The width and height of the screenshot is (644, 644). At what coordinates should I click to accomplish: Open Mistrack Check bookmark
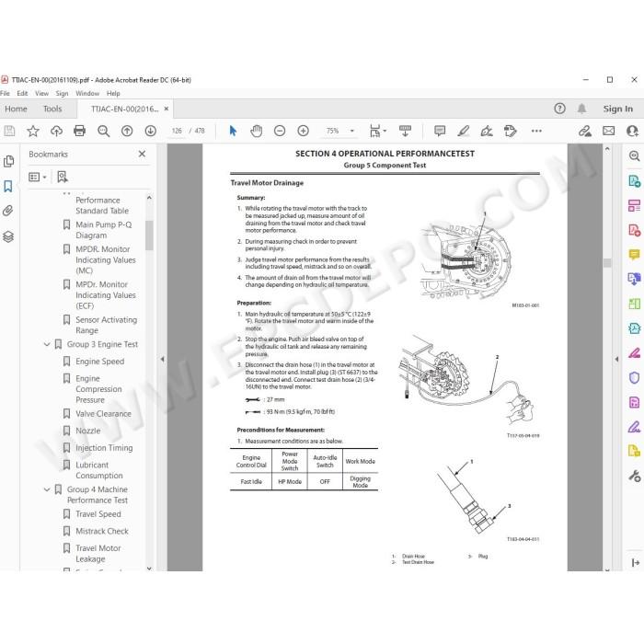[102, 532]
